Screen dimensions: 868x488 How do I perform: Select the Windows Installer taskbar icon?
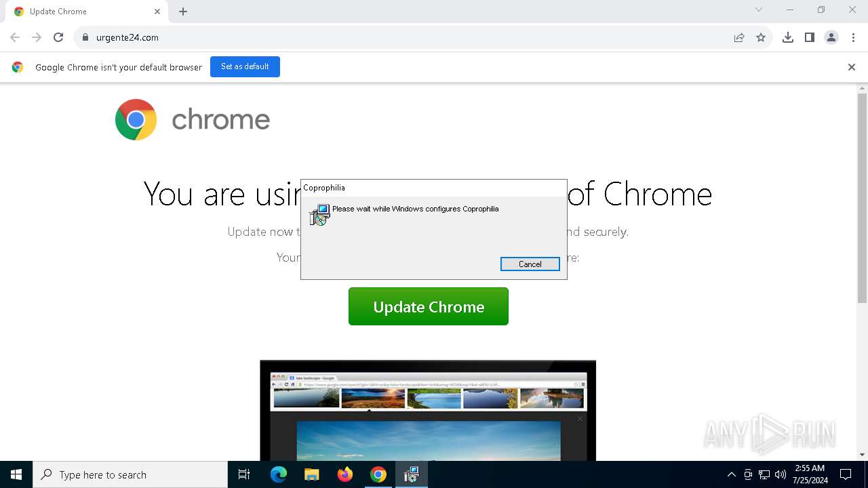coord(411,474)
